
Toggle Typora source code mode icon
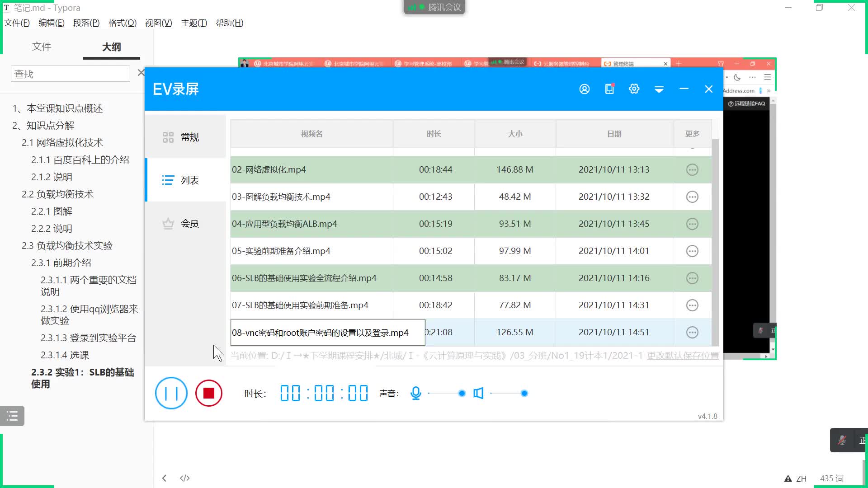point(184,478)
